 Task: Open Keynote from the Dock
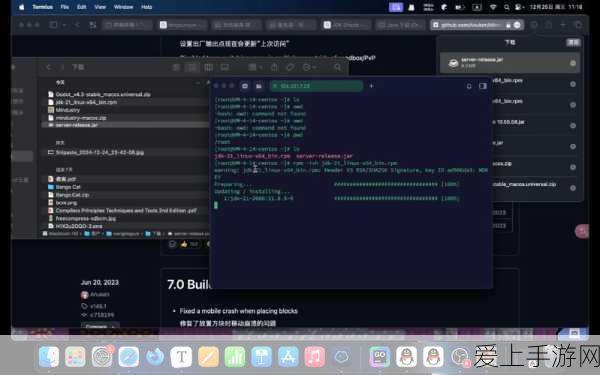261,357
